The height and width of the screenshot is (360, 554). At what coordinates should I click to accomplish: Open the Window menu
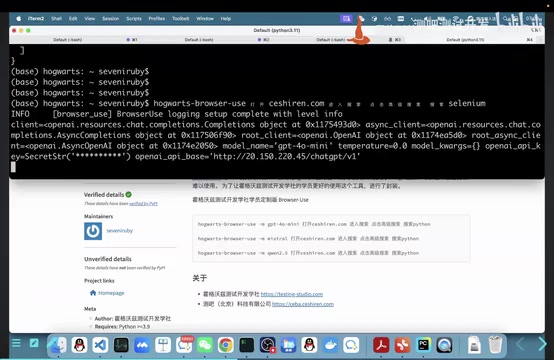click(205, 18)
